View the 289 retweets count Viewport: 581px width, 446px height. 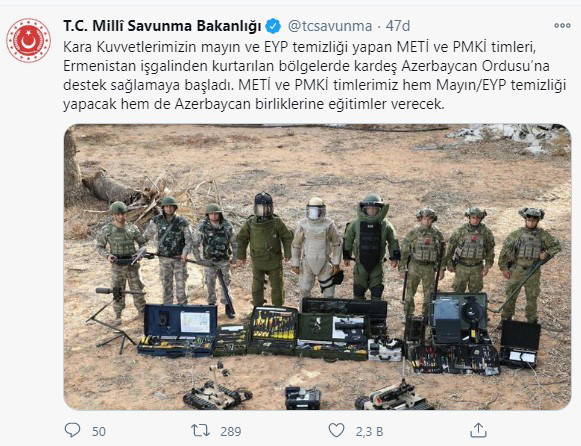click(230, 432)
